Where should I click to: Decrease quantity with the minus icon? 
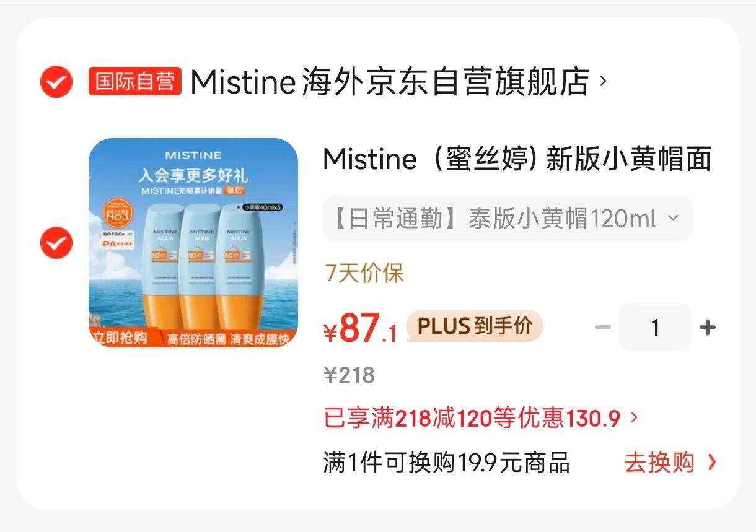pyautogui.click(x=602, y=328)
